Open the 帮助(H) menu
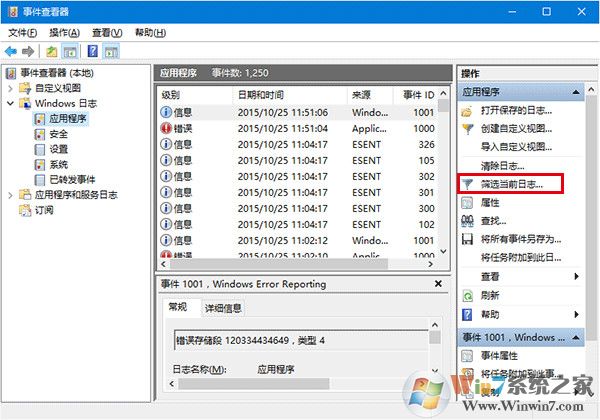The width and height of the screenshot is (600, 420). click(150, 33)
